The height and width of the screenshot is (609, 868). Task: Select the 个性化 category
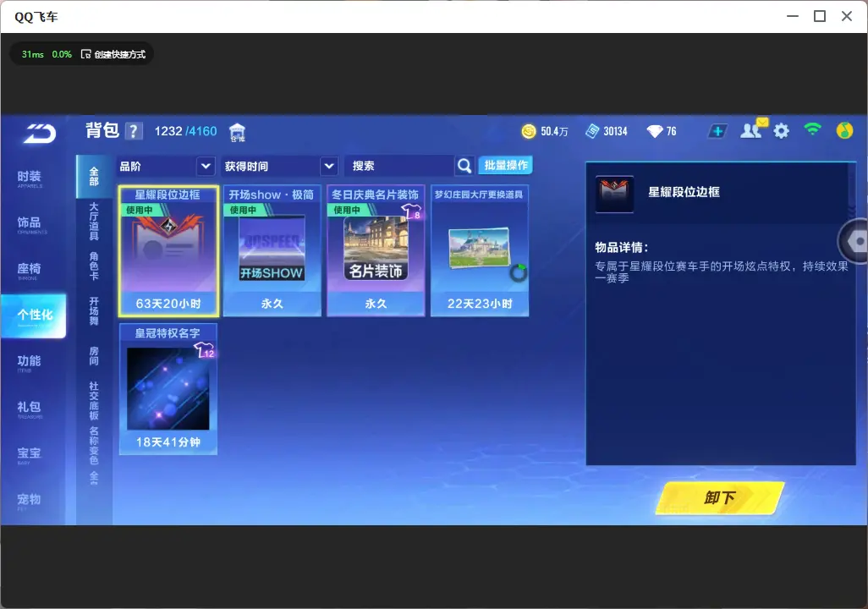[x=33, y=316]
